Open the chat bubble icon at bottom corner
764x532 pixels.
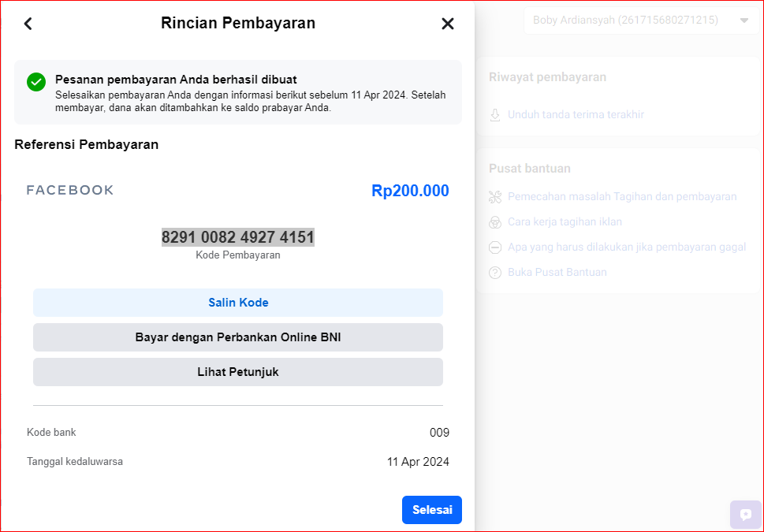click(746, 515)
